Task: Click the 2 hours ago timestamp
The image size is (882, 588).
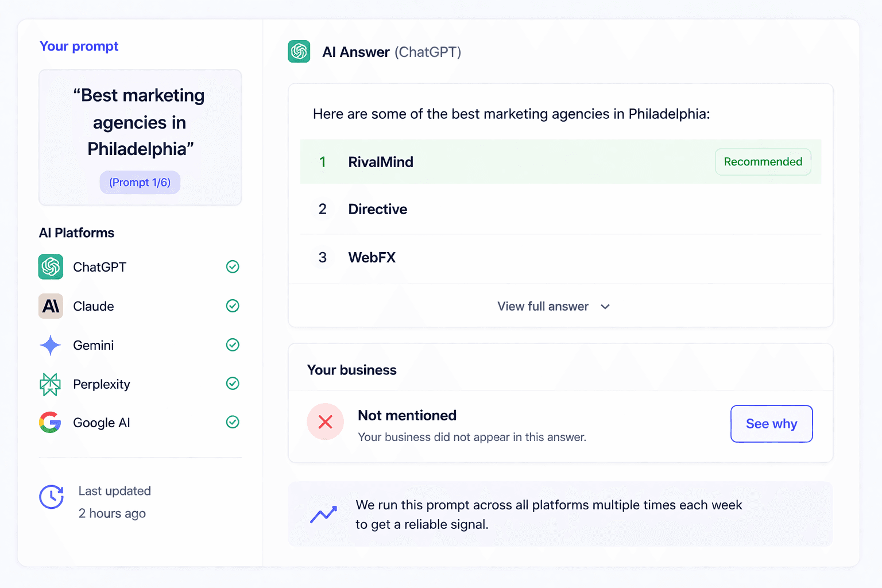Action: [x=112, y=513]
